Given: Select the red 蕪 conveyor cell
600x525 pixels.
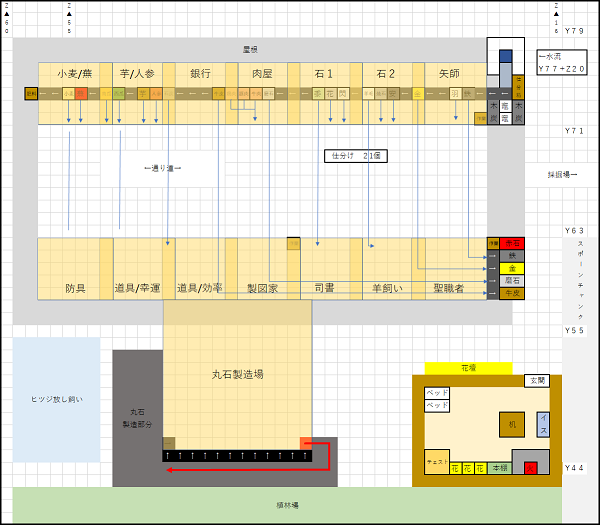Looking at the screenshot, I should (81, 94).
